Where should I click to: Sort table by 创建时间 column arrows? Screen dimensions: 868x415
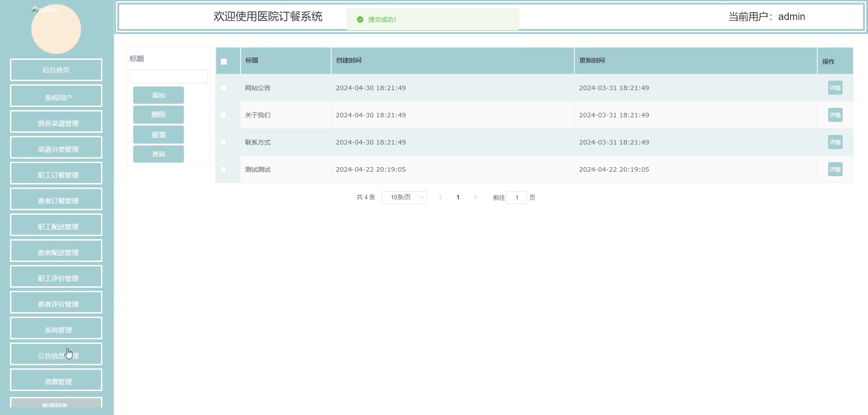coord(367,61)
